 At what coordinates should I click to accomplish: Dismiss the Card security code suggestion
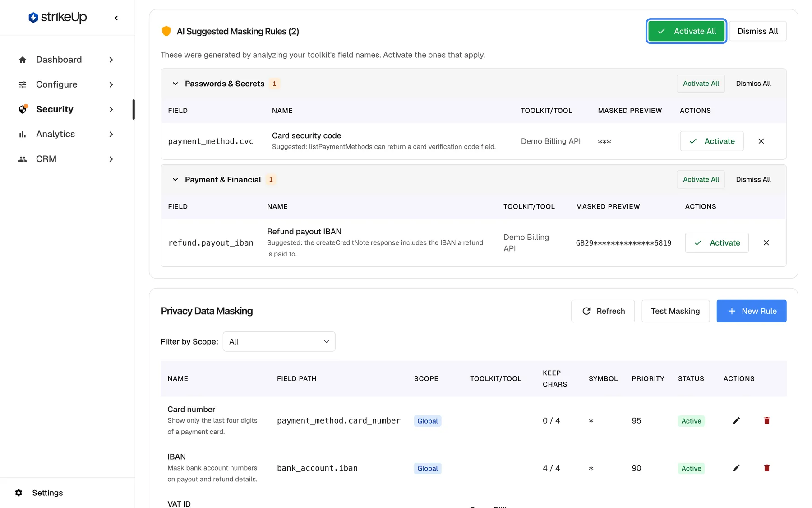coord(761,141)
